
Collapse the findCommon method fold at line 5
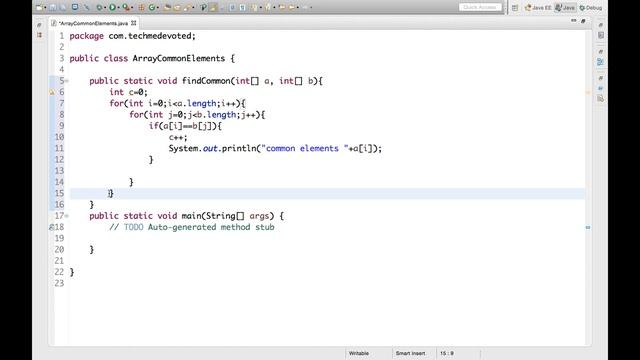(x=67, y=81)
